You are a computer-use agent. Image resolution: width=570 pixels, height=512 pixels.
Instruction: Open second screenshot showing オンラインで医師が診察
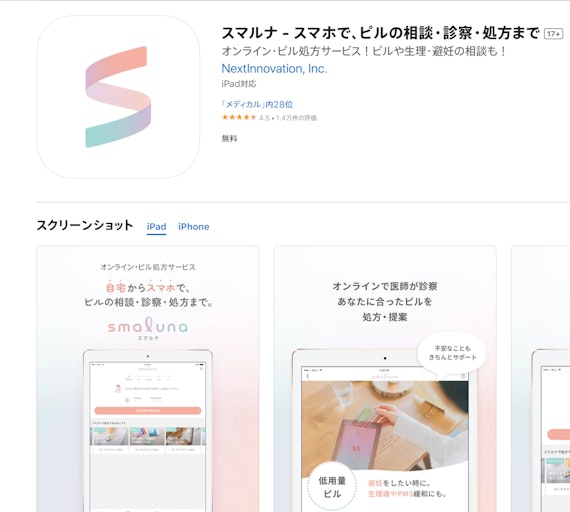click(x=385, y=379)
